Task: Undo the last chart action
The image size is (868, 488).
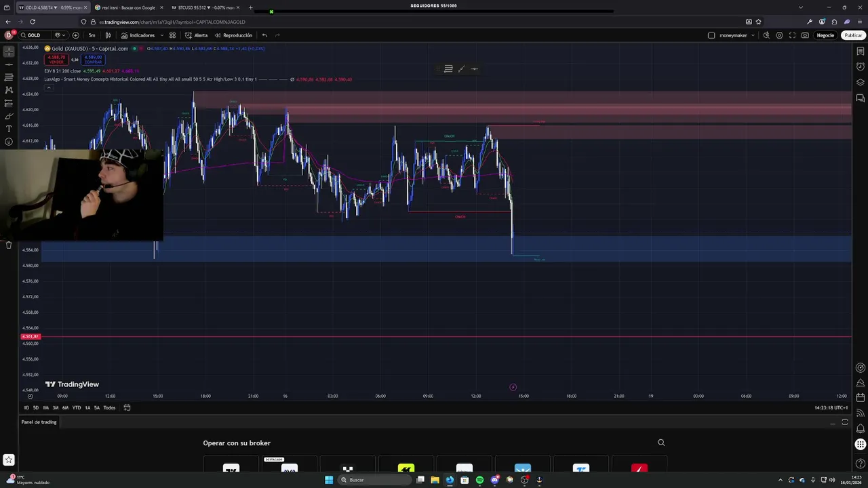Action: (264, 35)
